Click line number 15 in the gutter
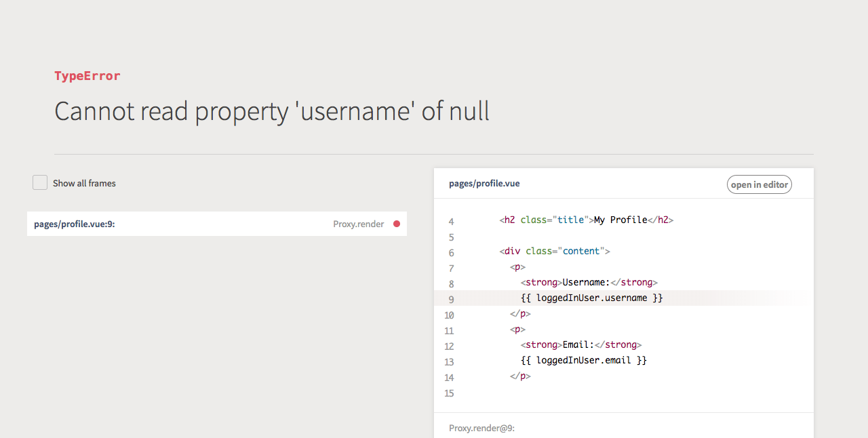 pos(449,393)
